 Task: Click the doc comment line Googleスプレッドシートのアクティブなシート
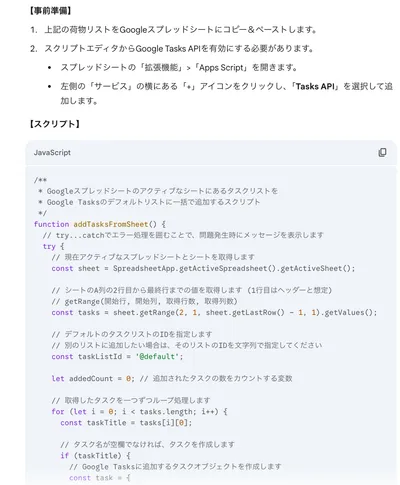[158, 191]
